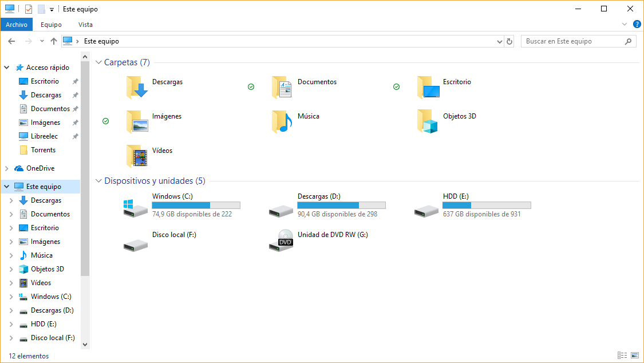Open the Música folder in Carpetas
This screenshot has height=363, width=644.
point(282,121)
